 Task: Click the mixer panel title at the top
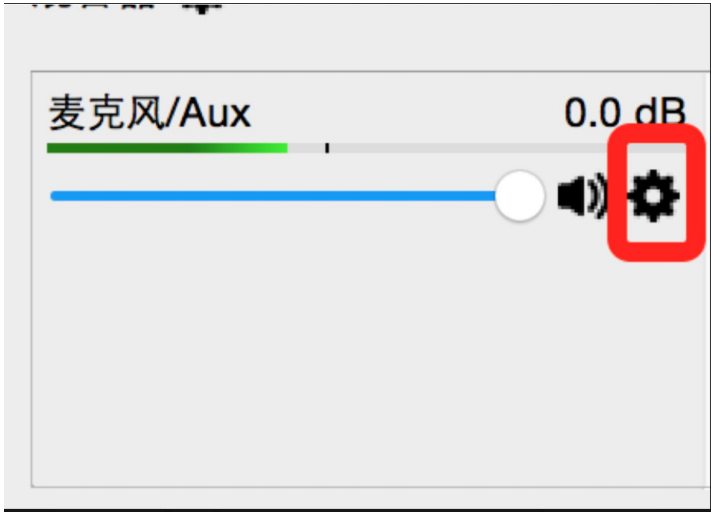point(93,5)
